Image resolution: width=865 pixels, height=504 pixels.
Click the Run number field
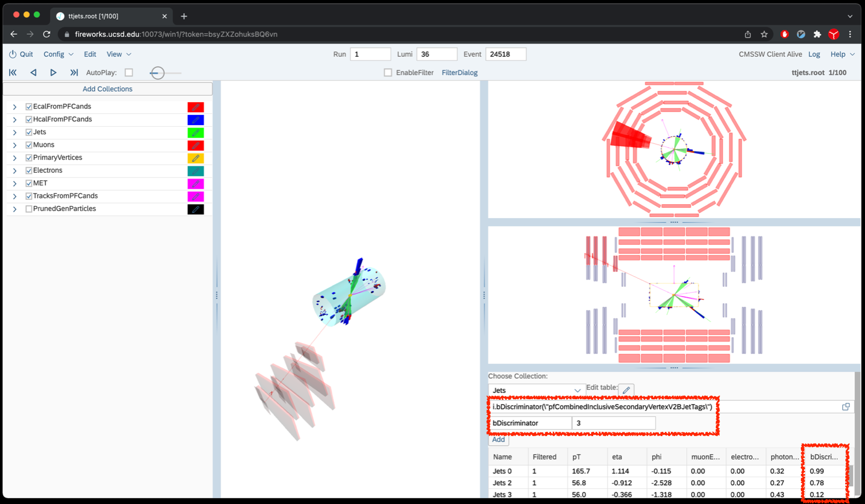point(370,54)
